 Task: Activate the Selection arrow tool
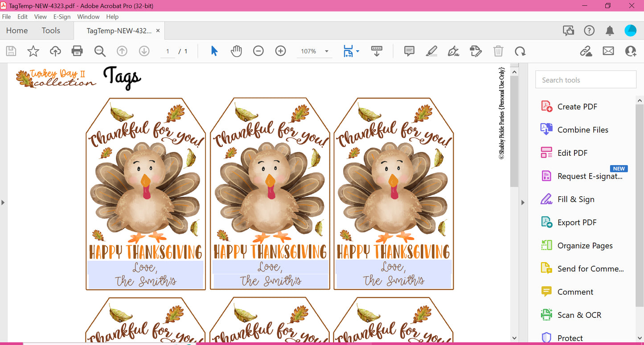214,51
